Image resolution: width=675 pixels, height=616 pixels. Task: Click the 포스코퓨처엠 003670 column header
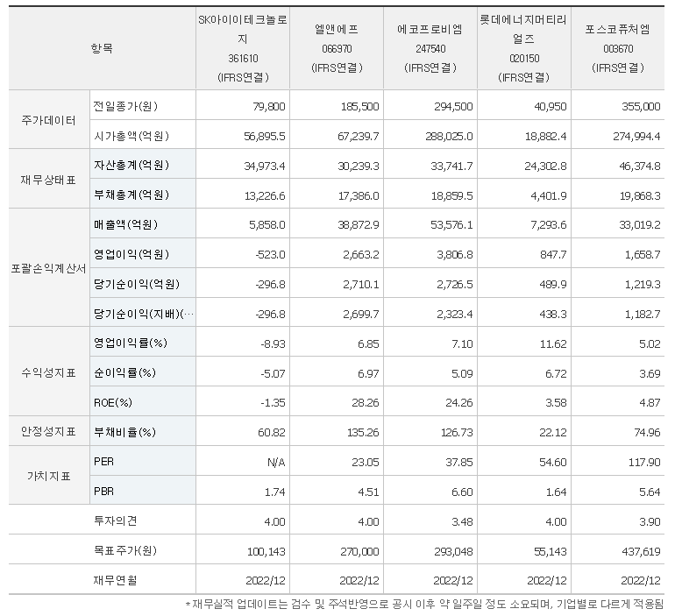pyautogui.click(x=618, y=48)
